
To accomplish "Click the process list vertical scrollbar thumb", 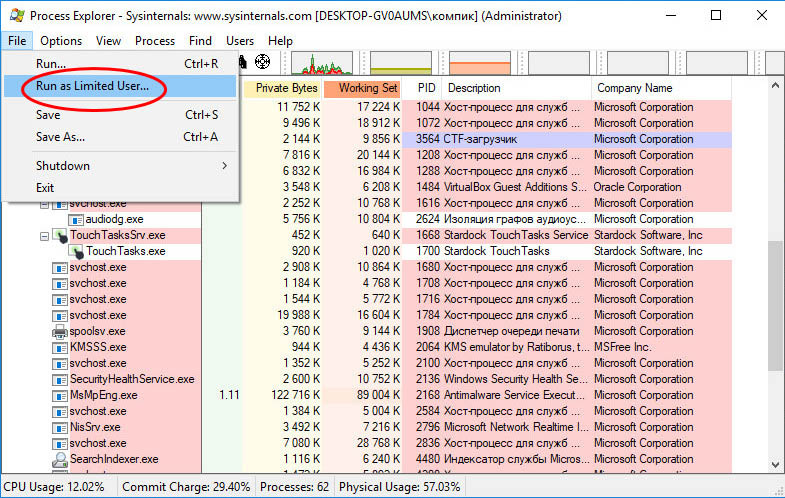I will coord(775,306).
